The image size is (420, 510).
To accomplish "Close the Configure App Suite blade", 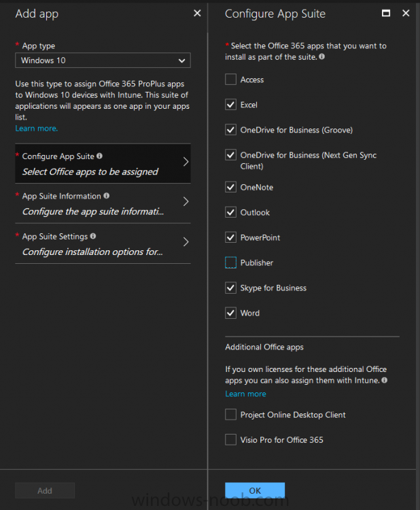I will point(406,14).
